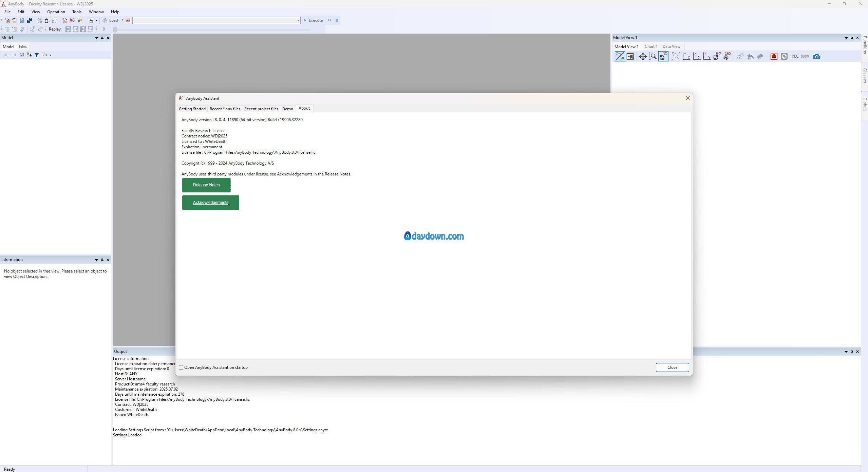Screen dimensions: 868x472
Task: Open the window layout dropdown arrow
Action: (x=96, y=20)
